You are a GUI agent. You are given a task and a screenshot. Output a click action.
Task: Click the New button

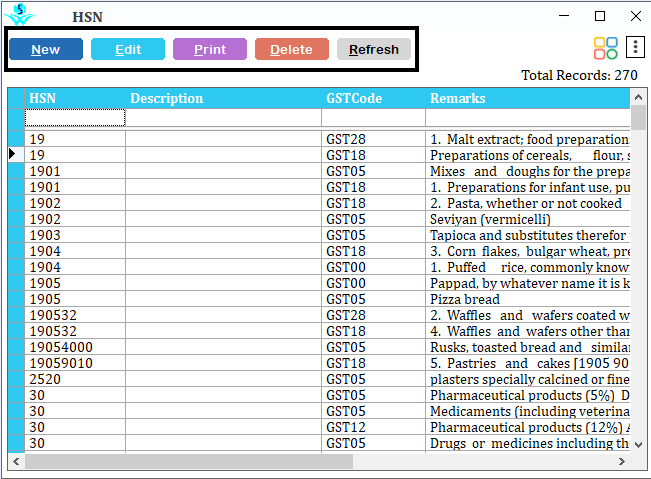[46, 49]
